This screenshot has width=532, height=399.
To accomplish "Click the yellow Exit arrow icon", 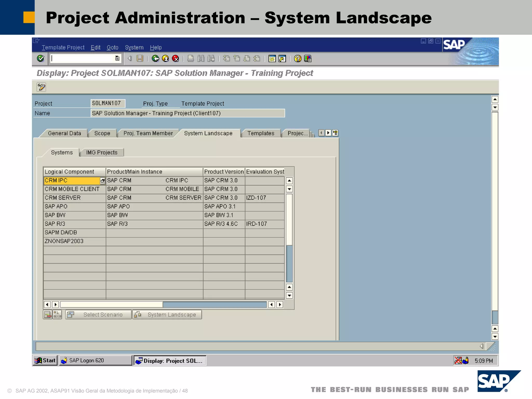I will point(165,58).
